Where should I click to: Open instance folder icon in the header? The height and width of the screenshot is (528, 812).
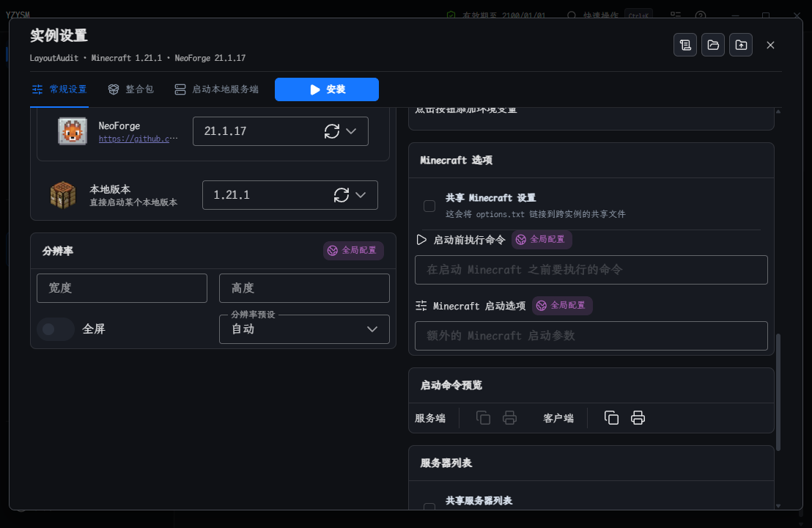(x=713, y=45)
